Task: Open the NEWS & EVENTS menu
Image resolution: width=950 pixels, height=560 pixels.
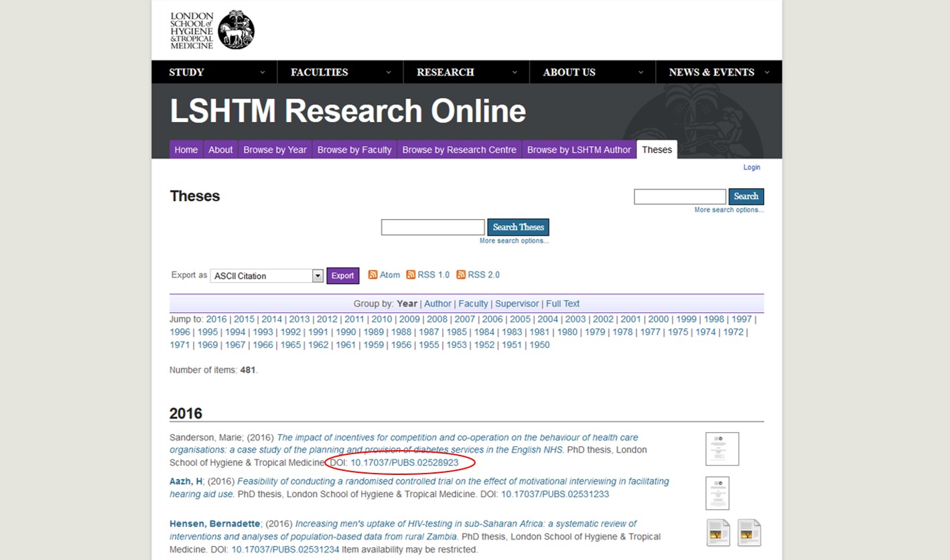Action: pos(718,72)
